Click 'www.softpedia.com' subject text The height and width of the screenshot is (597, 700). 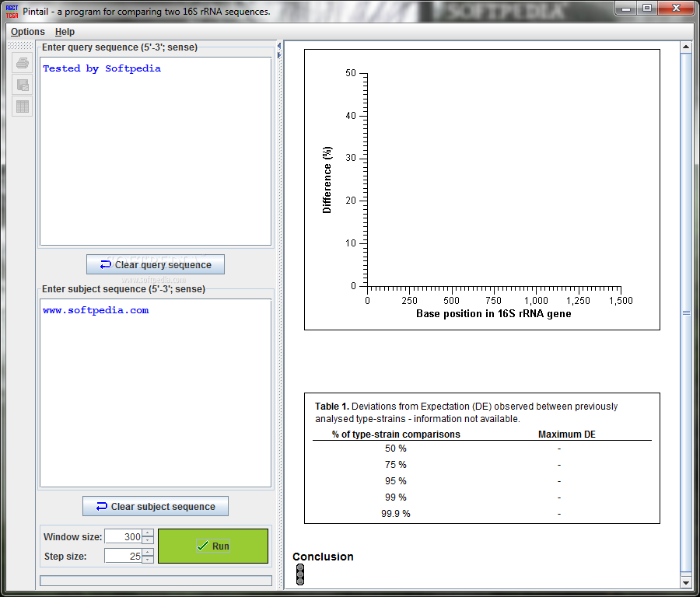pyautogui.click(x=96, y=310)
